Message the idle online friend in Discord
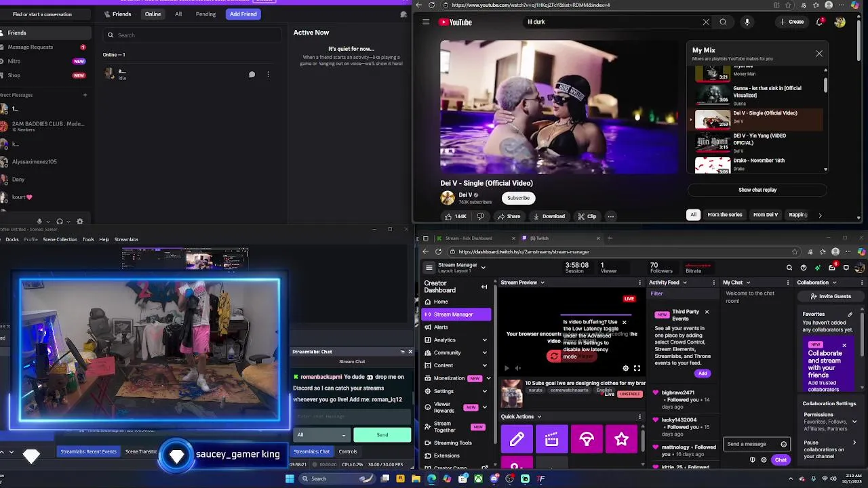The image size is (868, 488). [252, 75]
